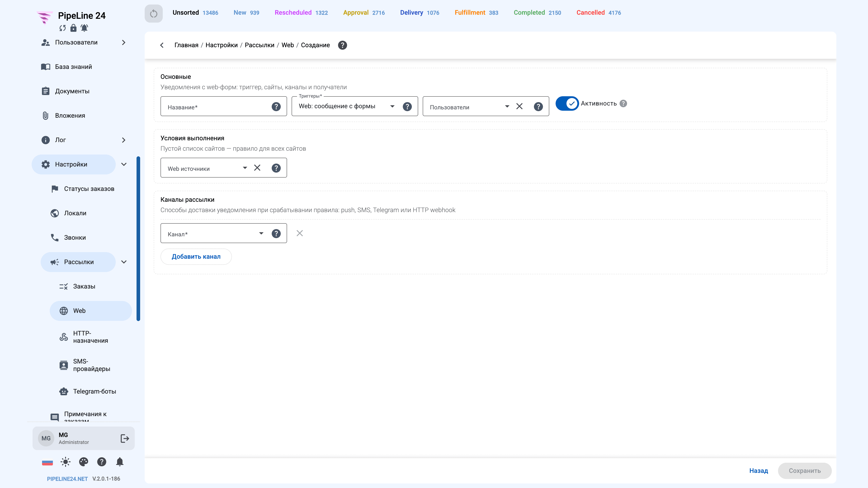Expand the Пользователи sidebar item
Viewport: 868px width, 488px height.
tap(124, 42)
